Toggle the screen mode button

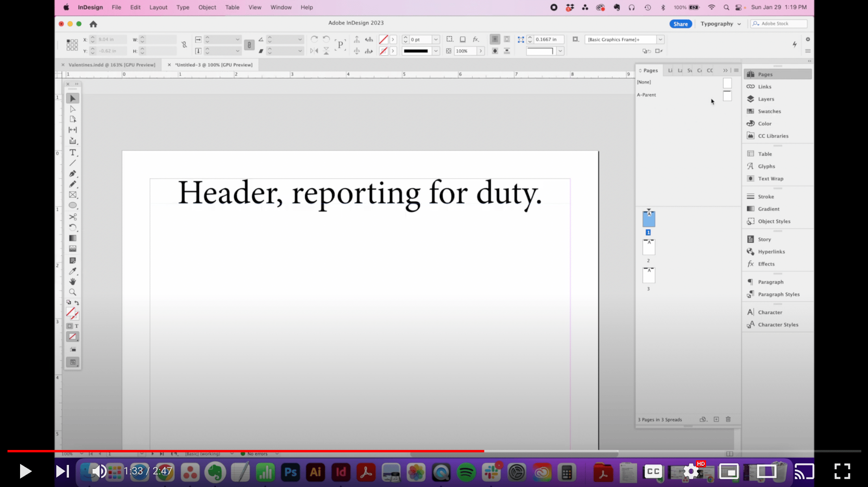[x=72, y=362]
